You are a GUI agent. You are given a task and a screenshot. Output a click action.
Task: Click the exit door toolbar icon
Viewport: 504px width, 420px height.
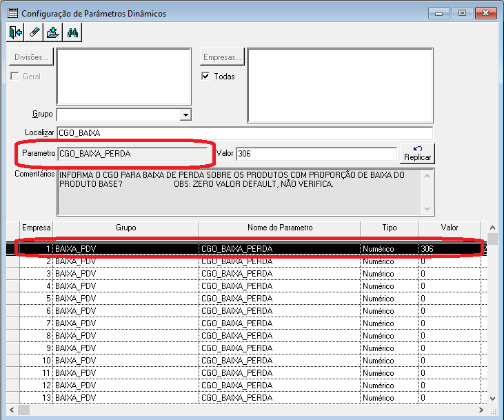(15, 32)
